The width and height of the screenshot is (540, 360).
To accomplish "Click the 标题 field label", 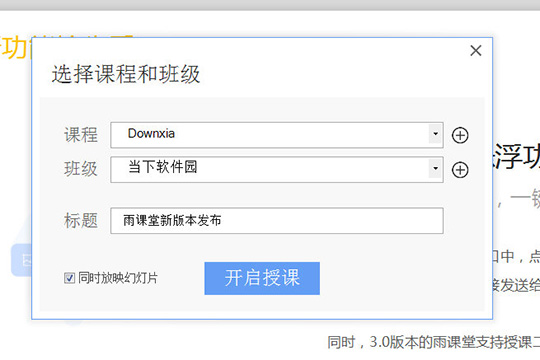I will (81, 220).
